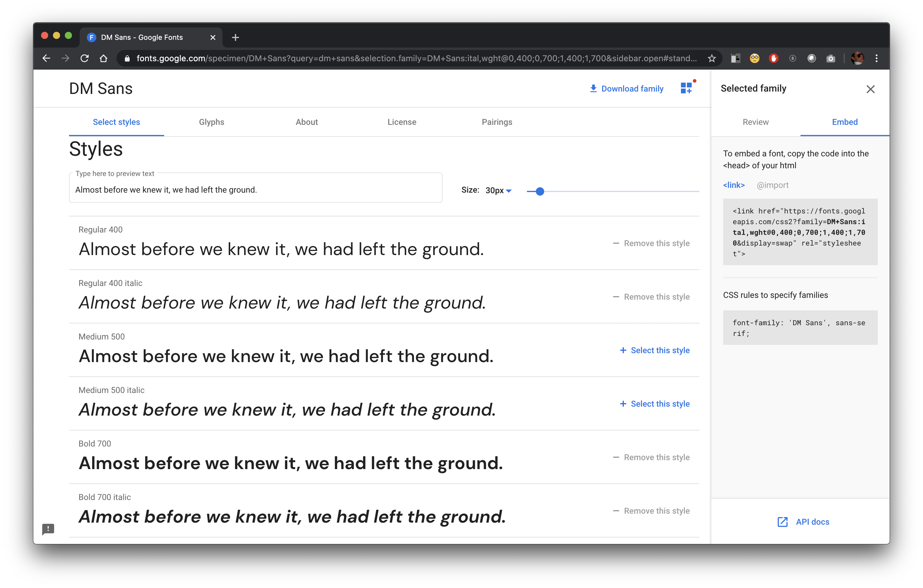Click the emoji extension icon in toolbar

pos(754,59)
